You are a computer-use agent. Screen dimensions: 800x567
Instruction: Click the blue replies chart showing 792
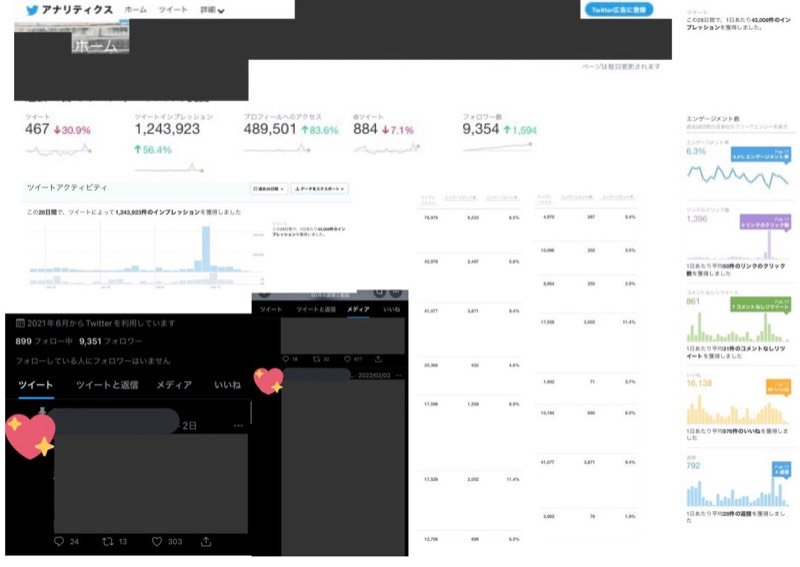coord(738,490)
